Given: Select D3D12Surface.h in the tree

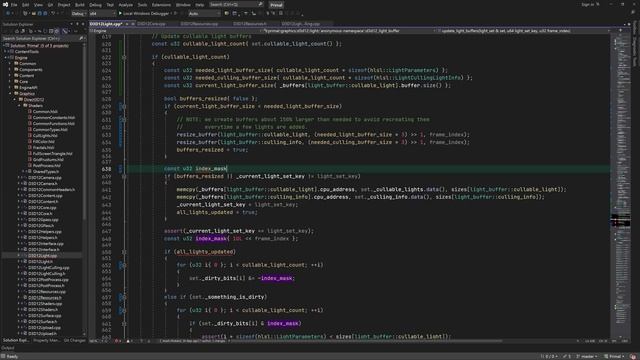Looking at the screenshot, I should (x=43, y=322).
